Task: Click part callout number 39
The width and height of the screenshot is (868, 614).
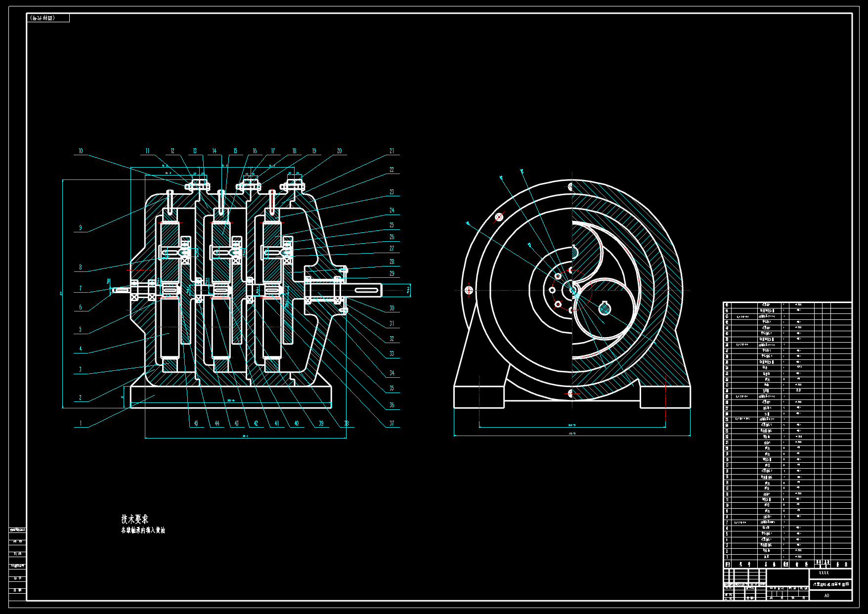Action: tap(321, 424)
